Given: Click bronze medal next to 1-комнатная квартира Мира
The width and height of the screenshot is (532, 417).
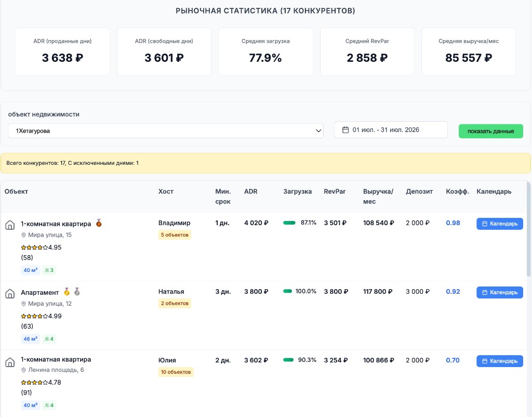Looking at the screenshot, I should [x=99, y=223].
